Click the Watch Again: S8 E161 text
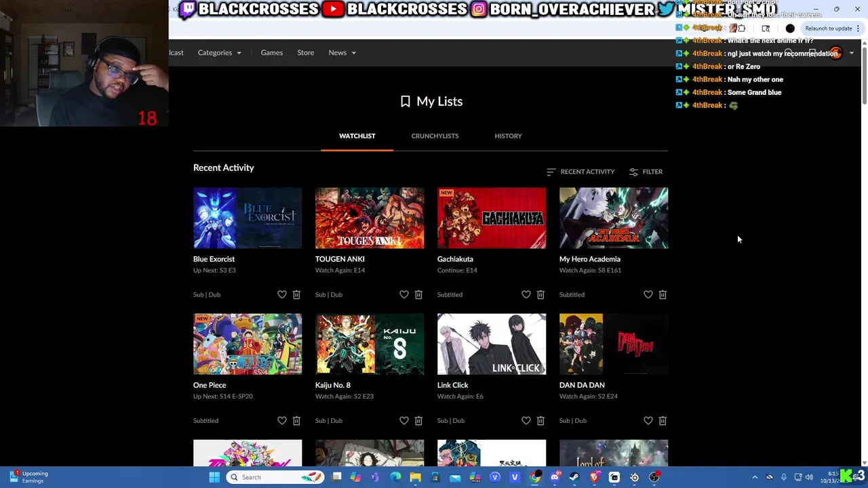 (590, 270)
